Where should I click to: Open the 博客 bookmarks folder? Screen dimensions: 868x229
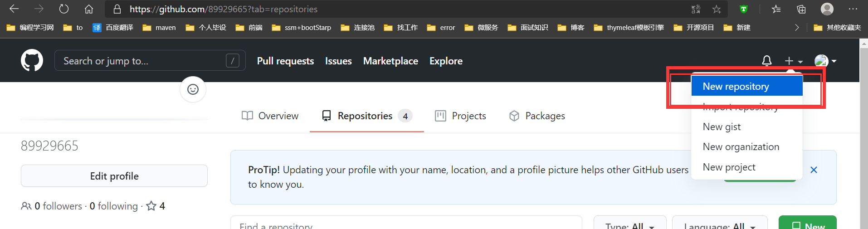click(571, 28)
